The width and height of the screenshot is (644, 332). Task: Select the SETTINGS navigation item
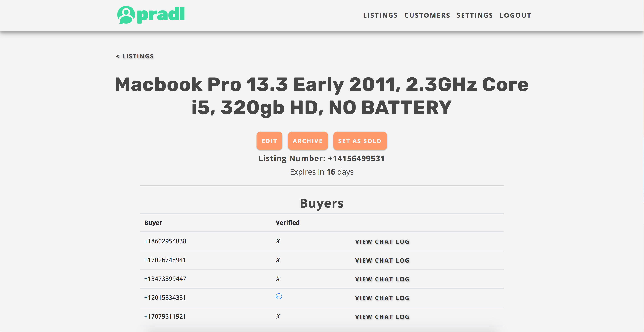(x=474, y=15)
